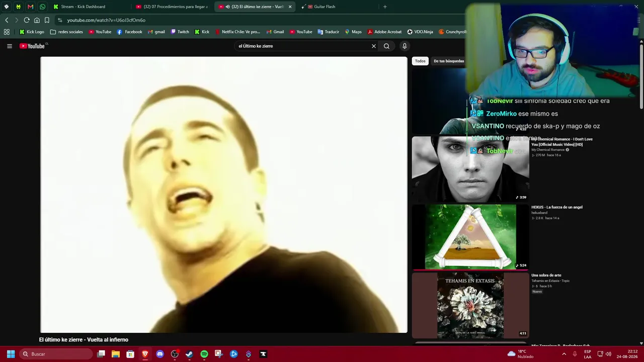
Task: Switch to 07 Procedimientos para llegar tab
Action: point(172,7)
